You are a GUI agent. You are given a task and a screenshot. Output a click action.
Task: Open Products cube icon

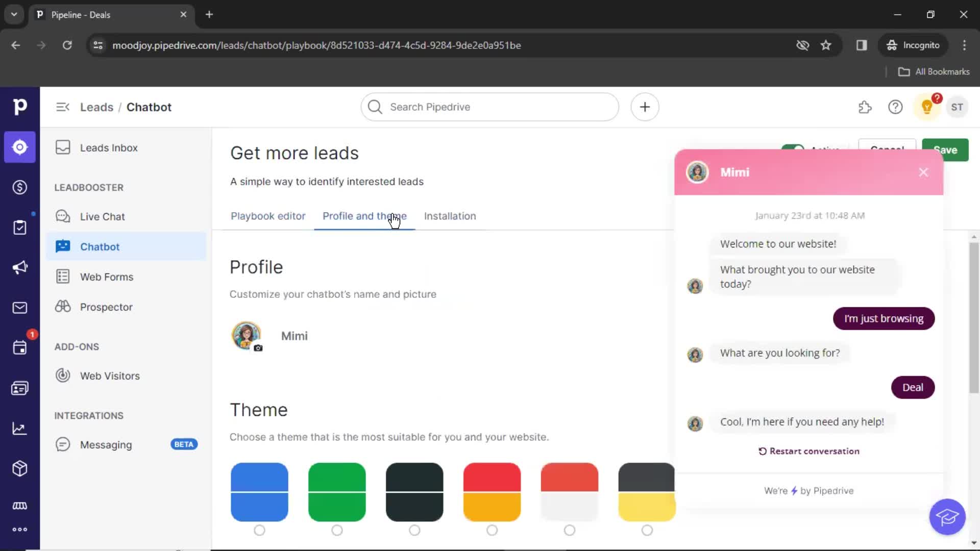[19, 468]
